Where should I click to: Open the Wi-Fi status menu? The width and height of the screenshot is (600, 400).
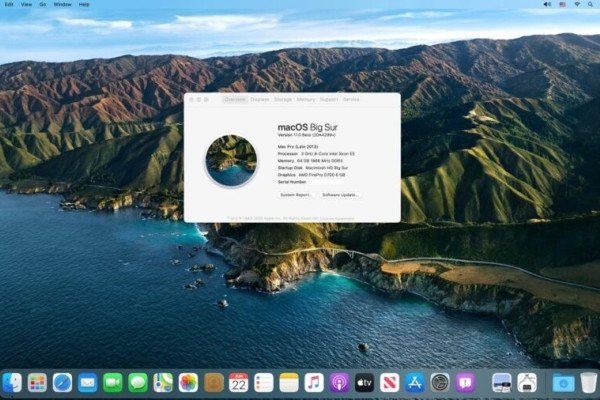[x=577, y=4]
